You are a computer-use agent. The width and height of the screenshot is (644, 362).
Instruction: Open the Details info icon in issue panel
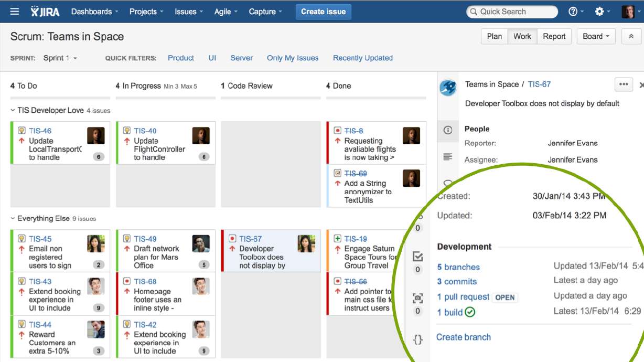click(x=448, y=131)
